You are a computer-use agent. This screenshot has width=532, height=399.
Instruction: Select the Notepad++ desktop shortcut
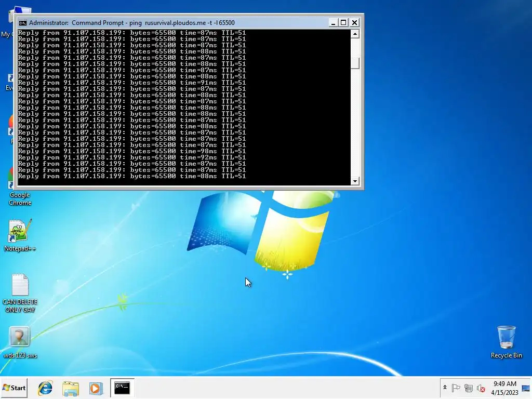tap(20, 235)
